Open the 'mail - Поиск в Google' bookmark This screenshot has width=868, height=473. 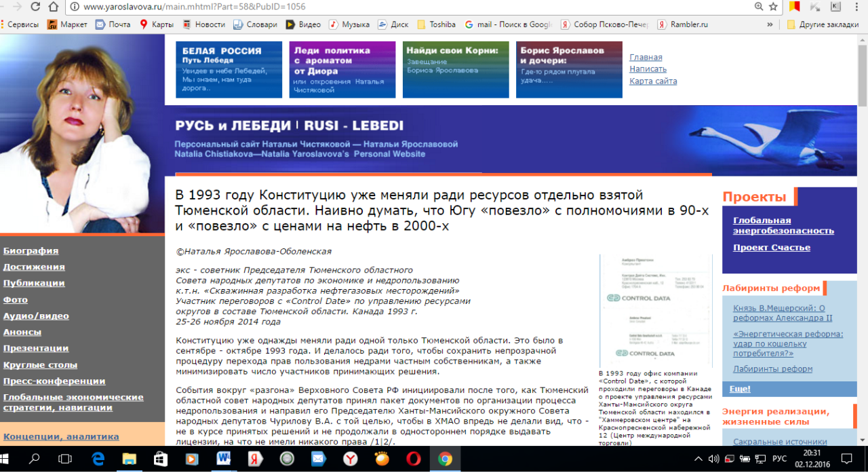(509, 24)
